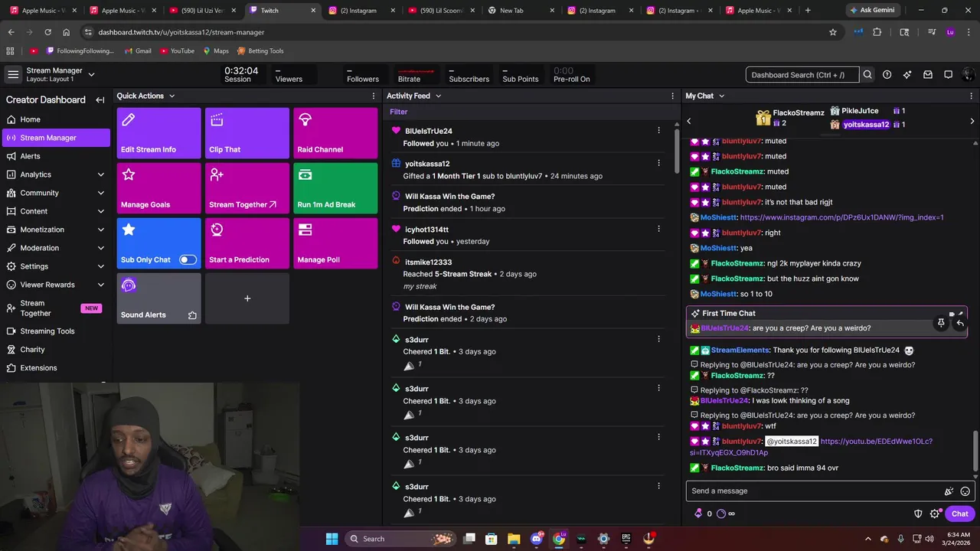The width and height of the screenshot is (980, 551).
Task: Click the Manage Goals action
Action: (x=158, y=188)
